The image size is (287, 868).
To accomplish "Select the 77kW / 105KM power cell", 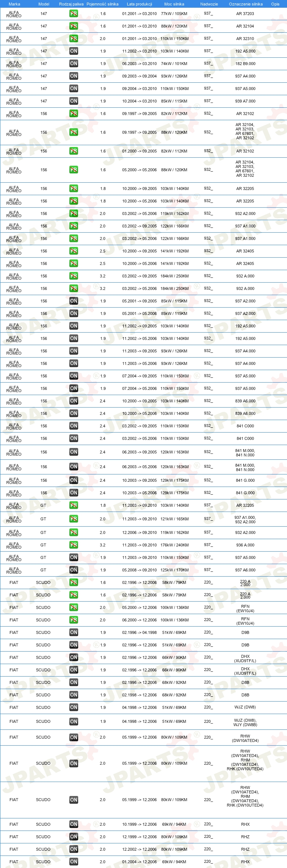I will point(174,14).
